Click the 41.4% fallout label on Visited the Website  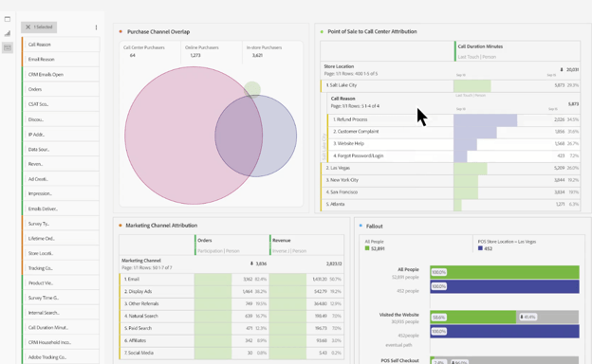click(x=527, y=318)
